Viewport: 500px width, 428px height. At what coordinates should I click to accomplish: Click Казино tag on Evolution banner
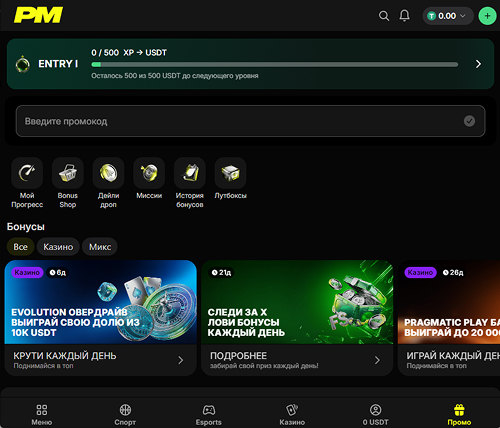click(27, 272)
